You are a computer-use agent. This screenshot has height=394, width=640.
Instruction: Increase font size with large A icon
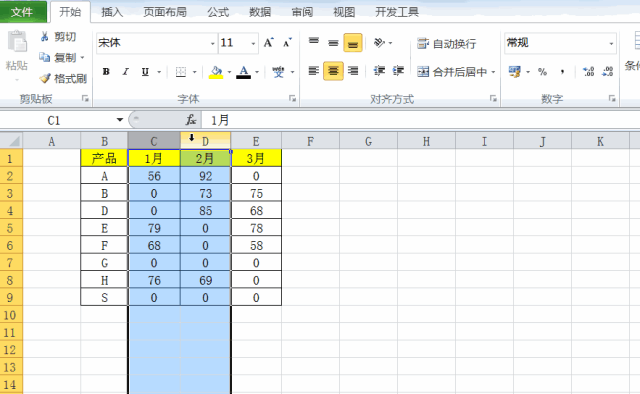pos(268,42)
